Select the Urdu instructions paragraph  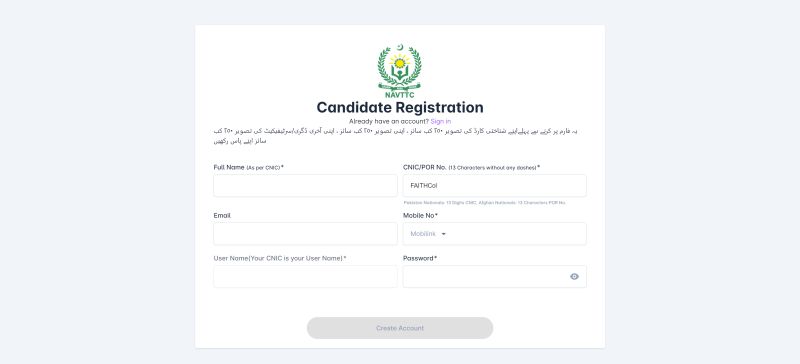(x=395, y=136)
